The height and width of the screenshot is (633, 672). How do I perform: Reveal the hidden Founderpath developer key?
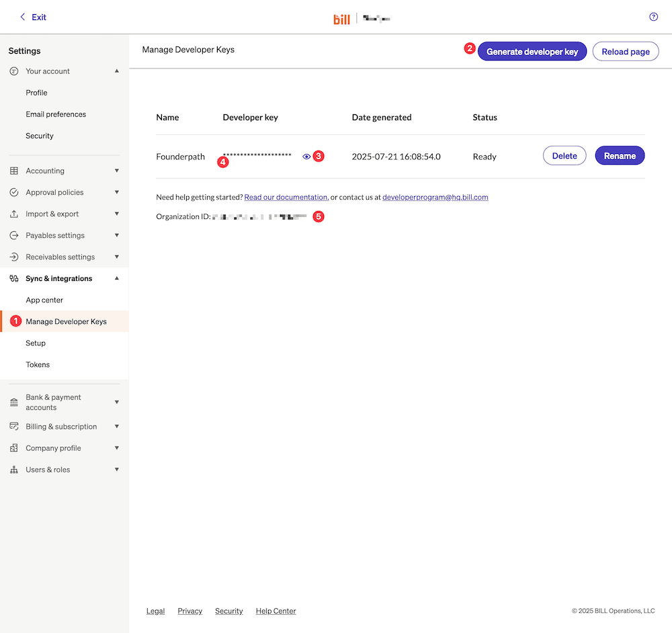[306, 156]
